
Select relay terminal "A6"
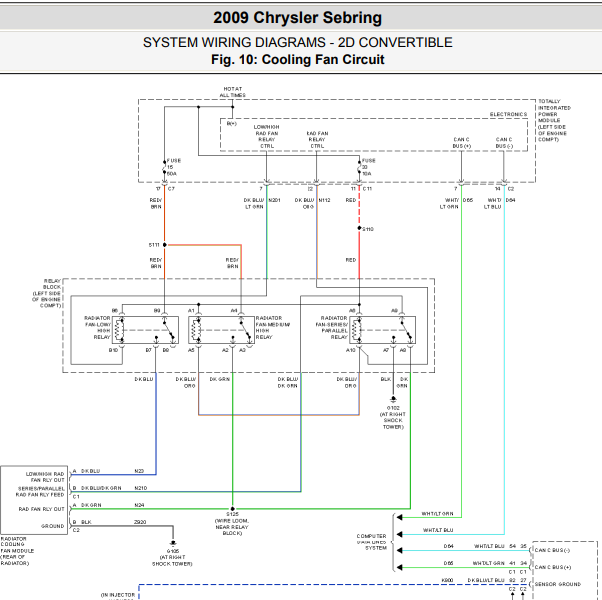352,311
